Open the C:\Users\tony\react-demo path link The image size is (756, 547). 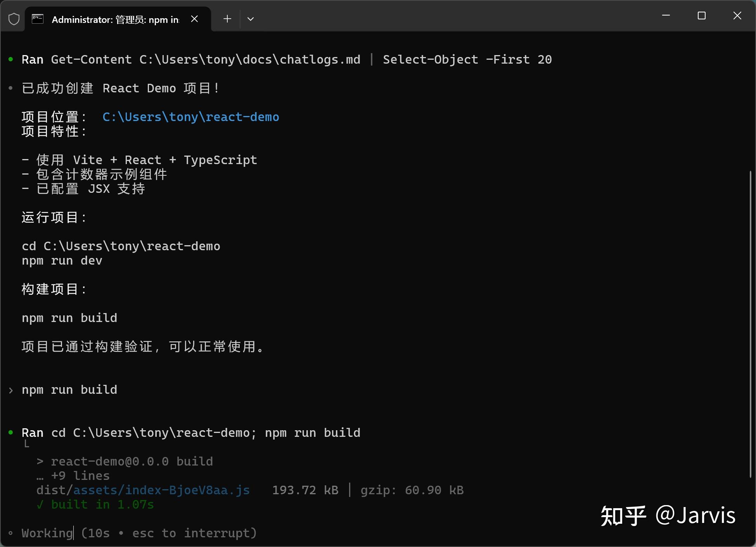(x=190, y=116)
